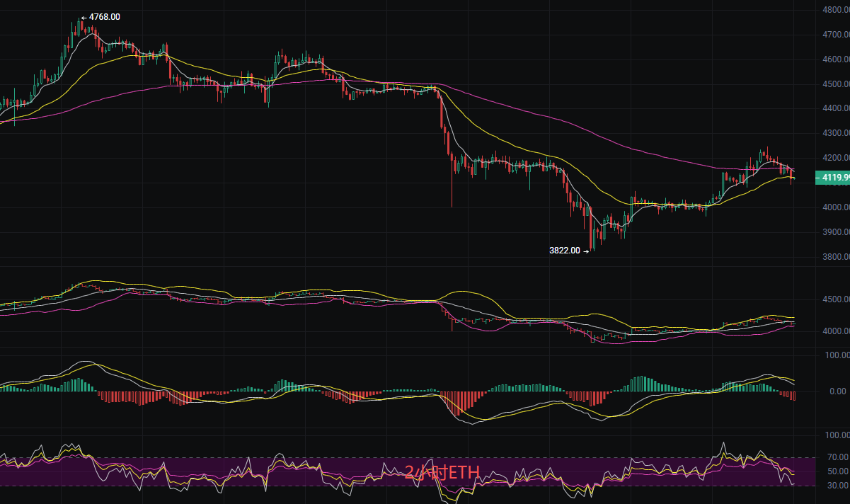Screen dimensions: 850x504
Task: Click the 3800.00 price axis label
Action: pos(832,256)
